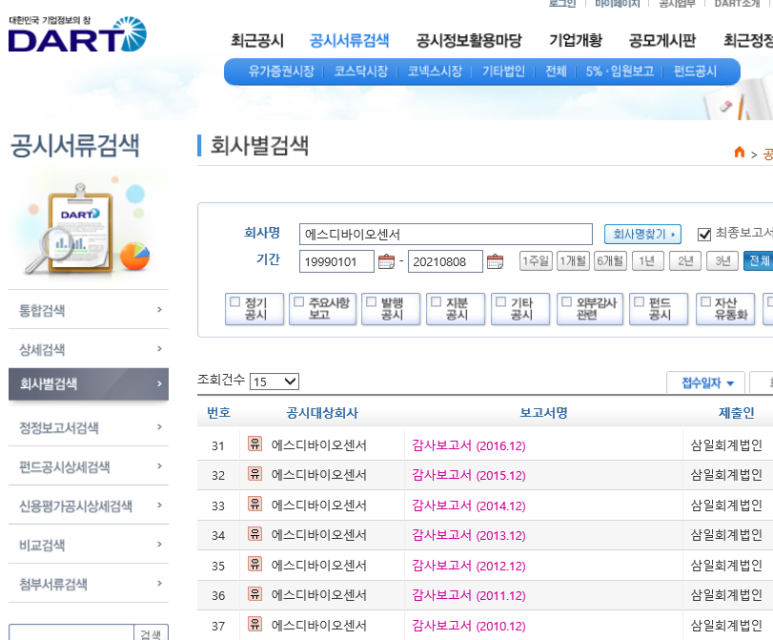Viewport: 773px width, 640px height.
Task: Check the 정기공시 filter checkbox
Action: point(235,301)
